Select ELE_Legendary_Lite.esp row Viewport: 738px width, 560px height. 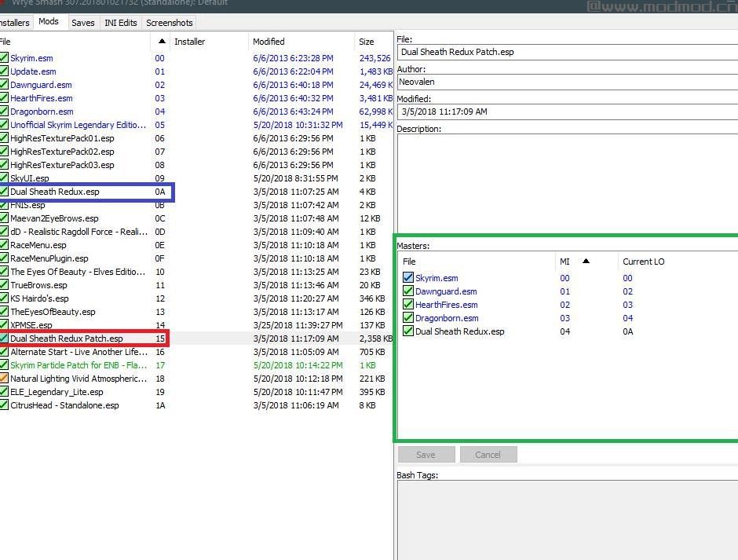coord(196,392)
